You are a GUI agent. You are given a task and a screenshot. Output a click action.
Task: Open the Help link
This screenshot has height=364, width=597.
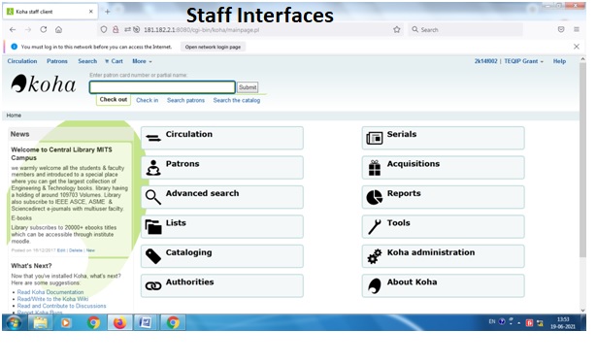(559, 61)
